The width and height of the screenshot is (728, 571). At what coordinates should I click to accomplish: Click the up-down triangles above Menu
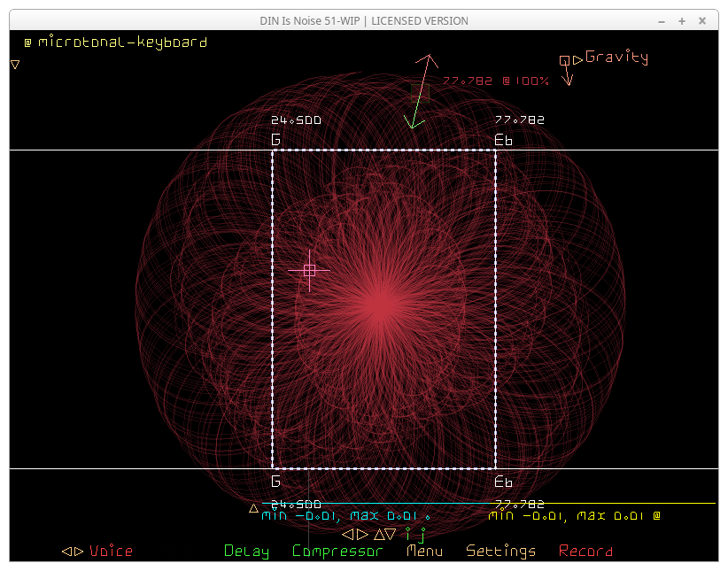(x=385, y=534)
